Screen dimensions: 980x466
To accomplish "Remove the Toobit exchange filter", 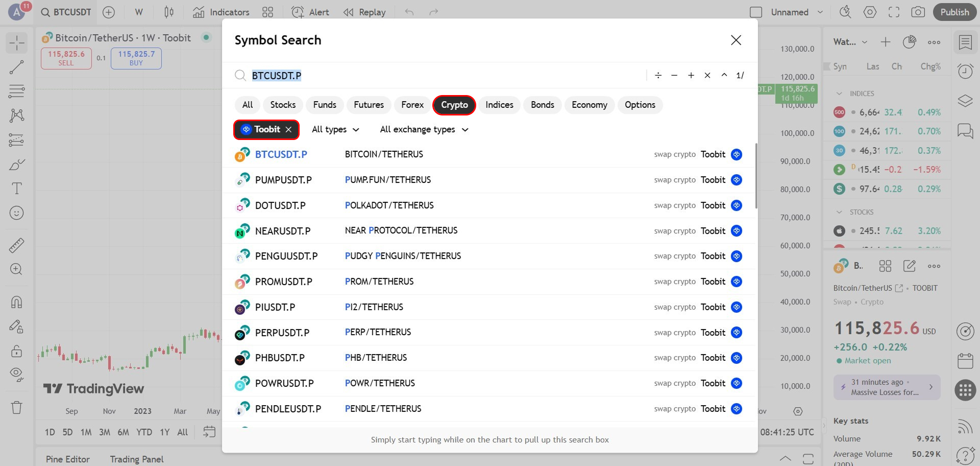I will pyautogui.click(x=289, y=130).
